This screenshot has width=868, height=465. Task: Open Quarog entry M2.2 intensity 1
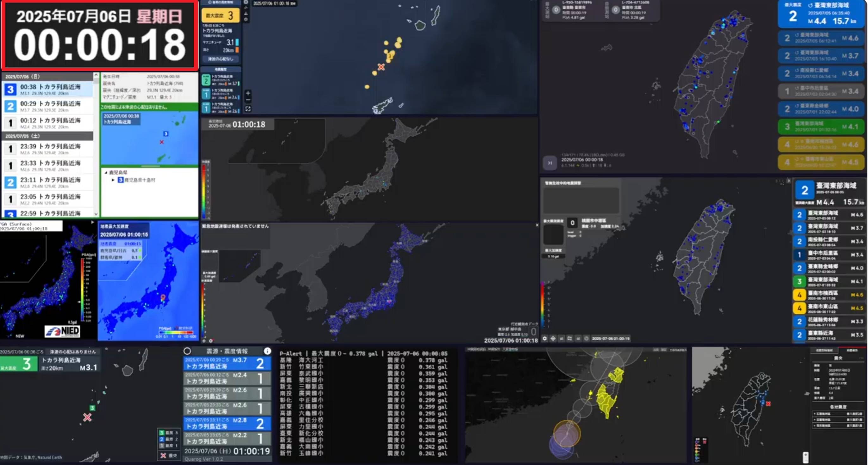227,438
